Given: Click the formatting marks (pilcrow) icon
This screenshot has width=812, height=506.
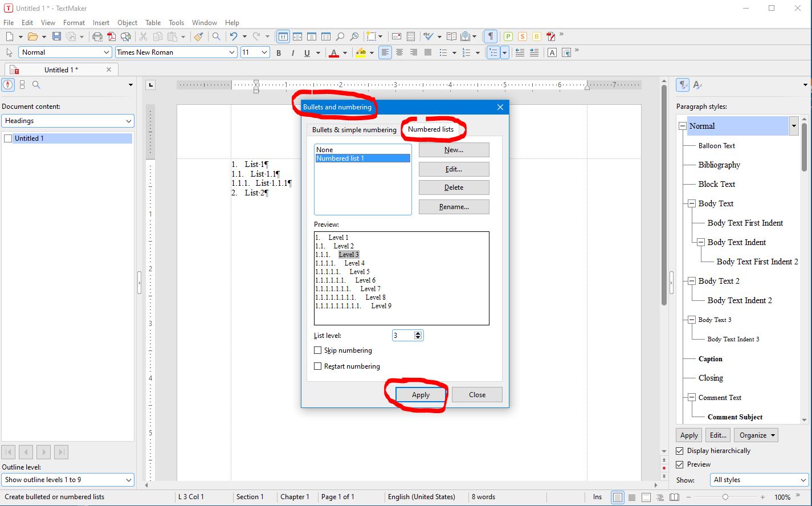Looking at the screenshot, I should [490, 36].
